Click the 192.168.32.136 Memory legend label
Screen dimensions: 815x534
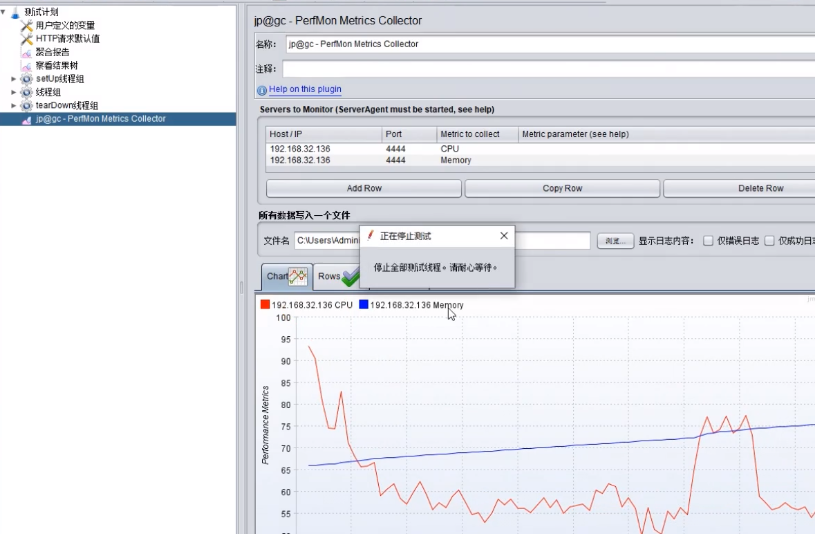click(416, 305)
